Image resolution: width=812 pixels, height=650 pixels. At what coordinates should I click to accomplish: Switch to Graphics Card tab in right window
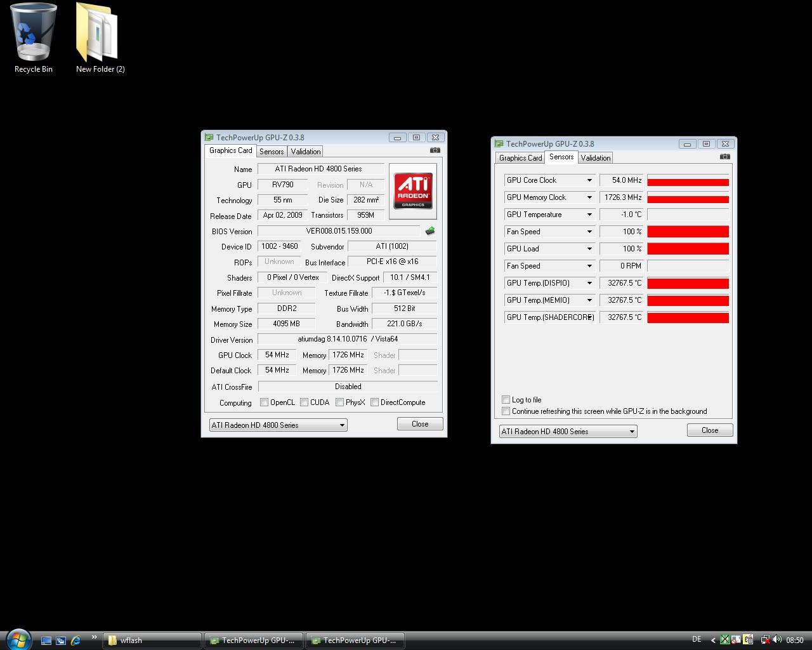[x=520, y=157]
